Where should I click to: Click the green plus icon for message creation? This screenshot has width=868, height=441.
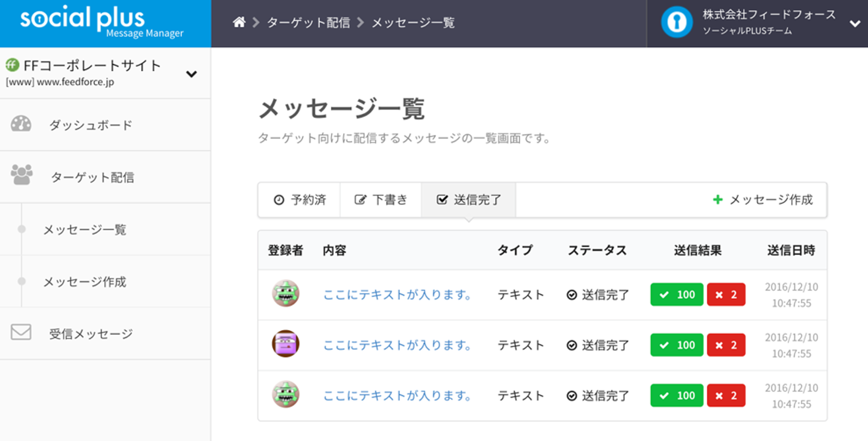click(x=717, y=199)
